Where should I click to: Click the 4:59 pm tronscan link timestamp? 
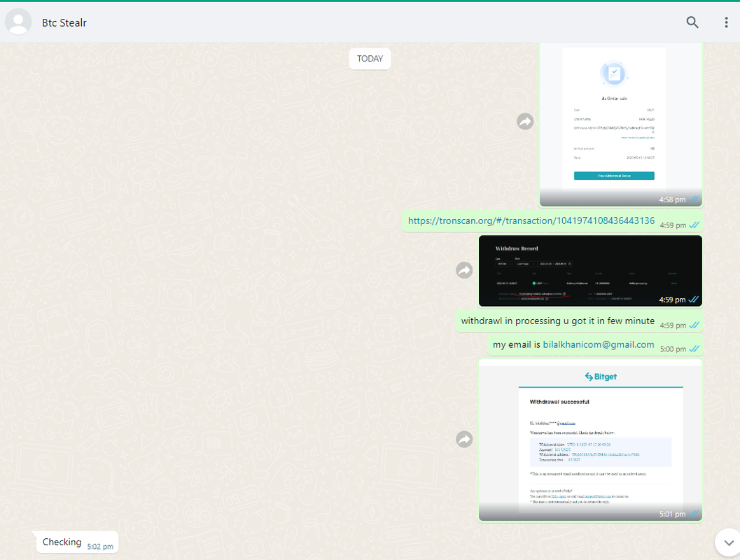(x=673, y=225)
